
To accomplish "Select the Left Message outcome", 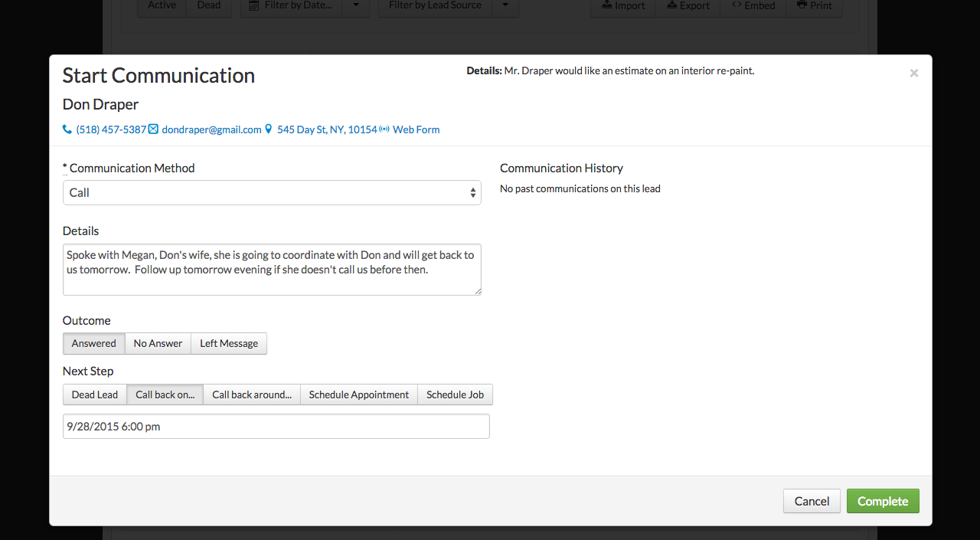I will (229, 343).
